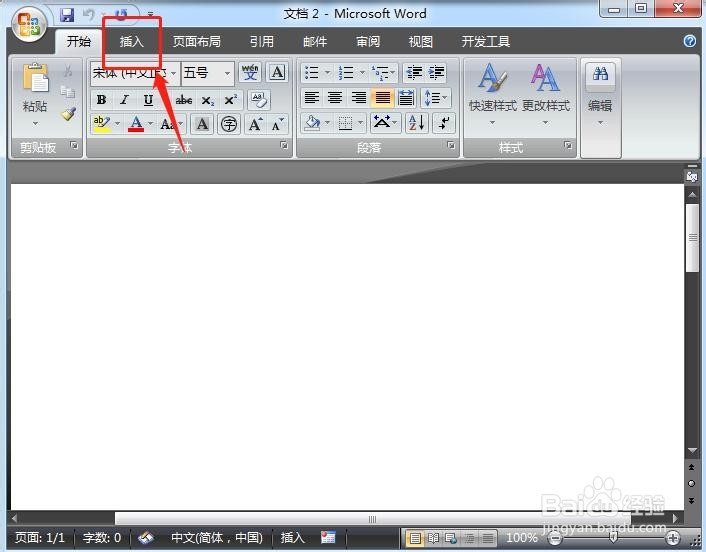Switch to 插入 tab

click(x=131, y=41)
